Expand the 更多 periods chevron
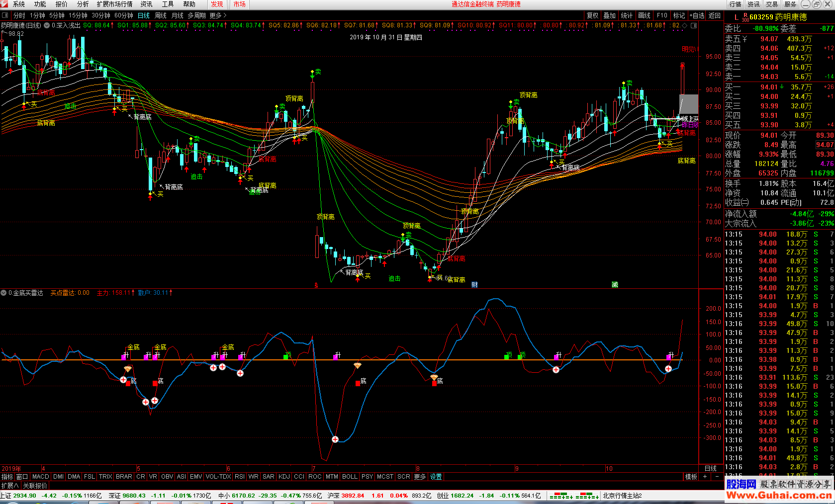Screen dimensions: 835x504 218,15
